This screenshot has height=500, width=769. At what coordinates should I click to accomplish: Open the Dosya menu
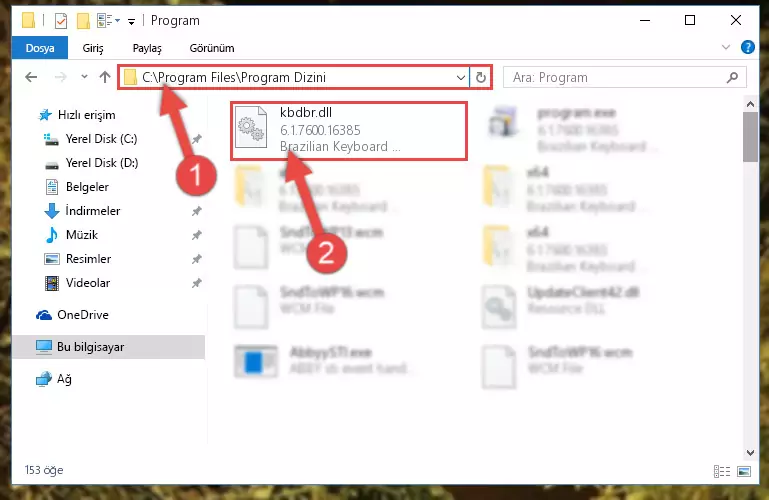pyautogui.click(x=40, y=48)
